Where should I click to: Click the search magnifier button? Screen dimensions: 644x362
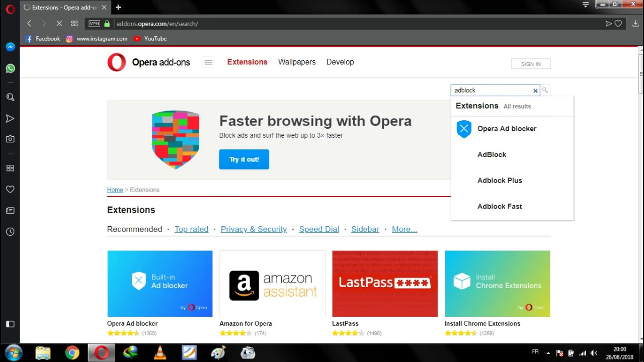tap(545, 90)
